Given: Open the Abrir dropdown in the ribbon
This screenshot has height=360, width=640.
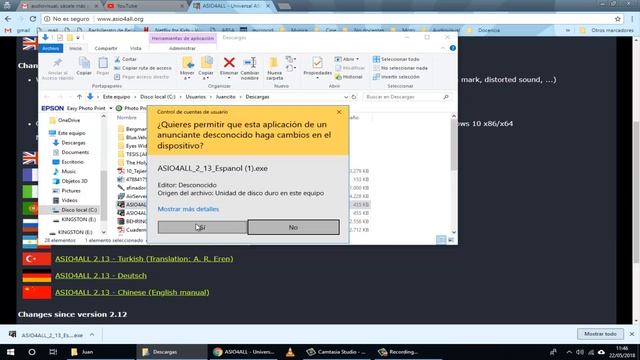Looking at the screenshot, I should (x=347, y=59).
